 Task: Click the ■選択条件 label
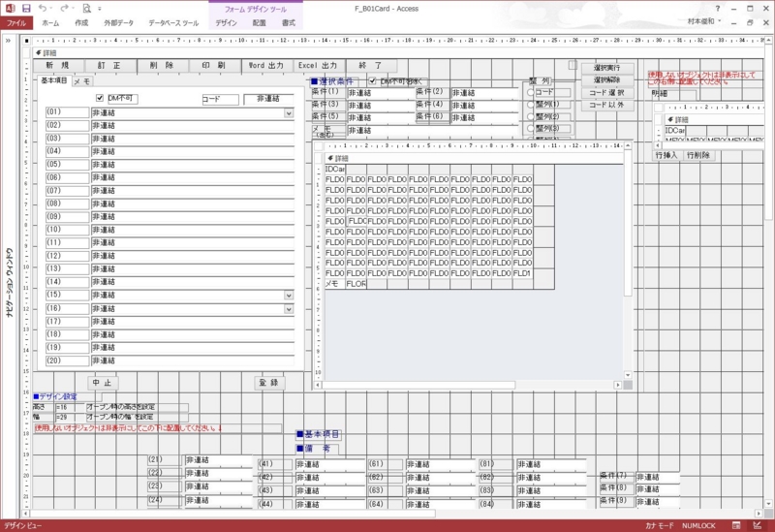332,81
